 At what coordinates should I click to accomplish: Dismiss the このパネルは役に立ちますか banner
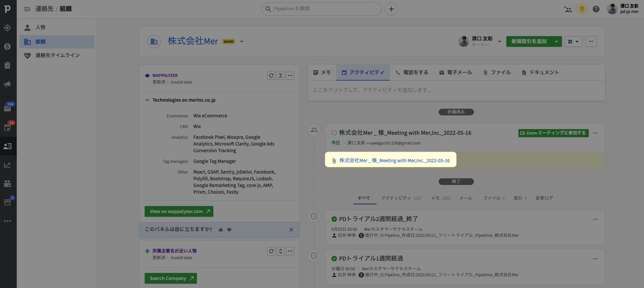(291, 230)
